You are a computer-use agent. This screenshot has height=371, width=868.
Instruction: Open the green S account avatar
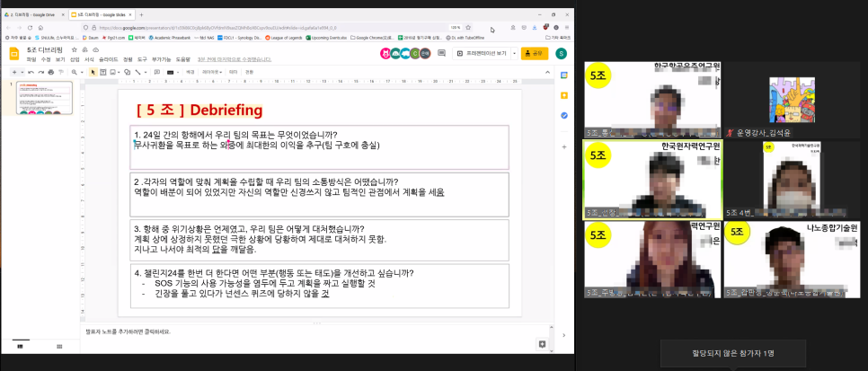562,53
